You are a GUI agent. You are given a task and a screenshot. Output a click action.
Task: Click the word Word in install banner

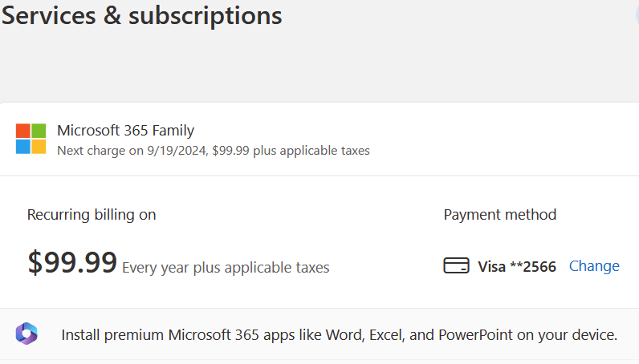click(x=342, y=334)
